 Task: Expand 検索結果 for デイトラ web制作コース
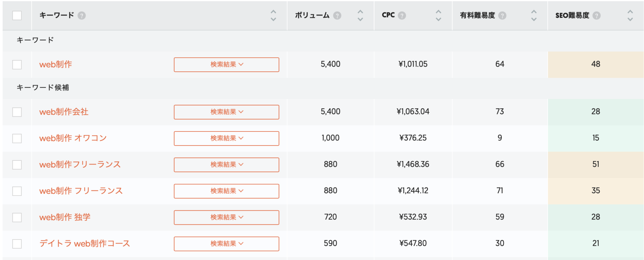pyautogui.click(x=226, y=244)
